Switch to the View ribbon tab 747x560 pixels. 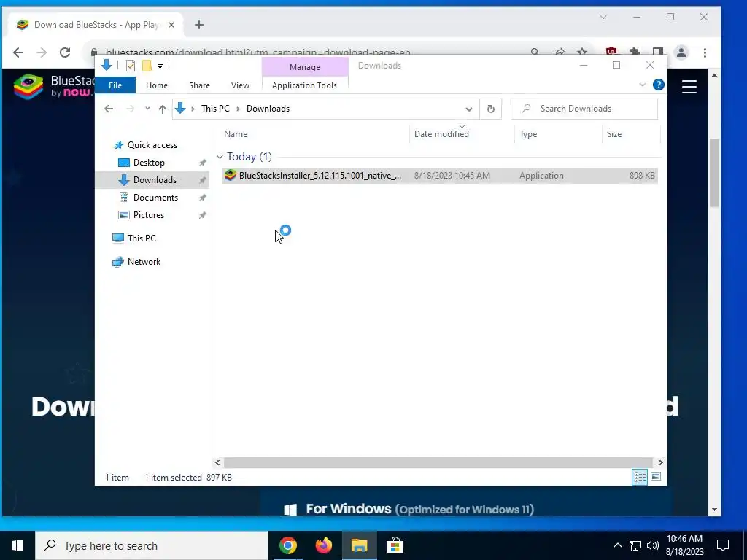tap(240, 85)
